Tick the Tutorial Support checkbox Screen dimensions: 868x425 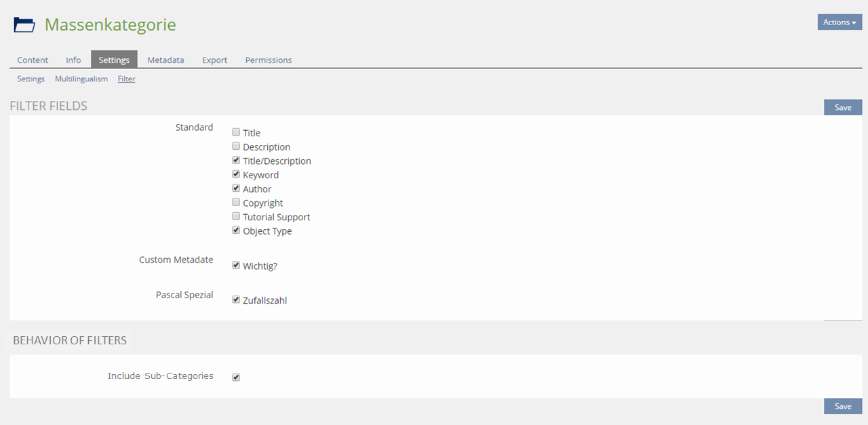tap(236, 216)
